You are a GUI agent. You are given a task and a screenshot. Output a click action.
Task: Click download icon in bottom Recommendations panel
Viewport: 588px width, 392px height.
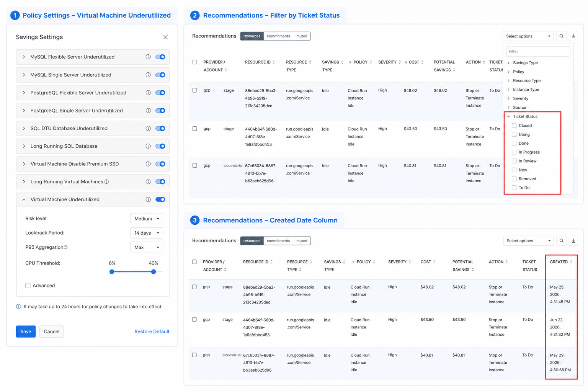pos(573,241)
